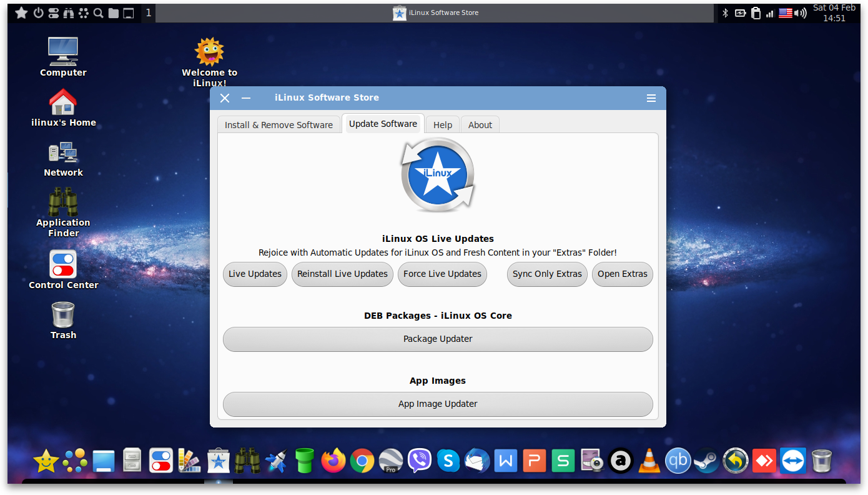Open the green pipe icon in dock
868x495 pixels.
(x=305, y=461)
